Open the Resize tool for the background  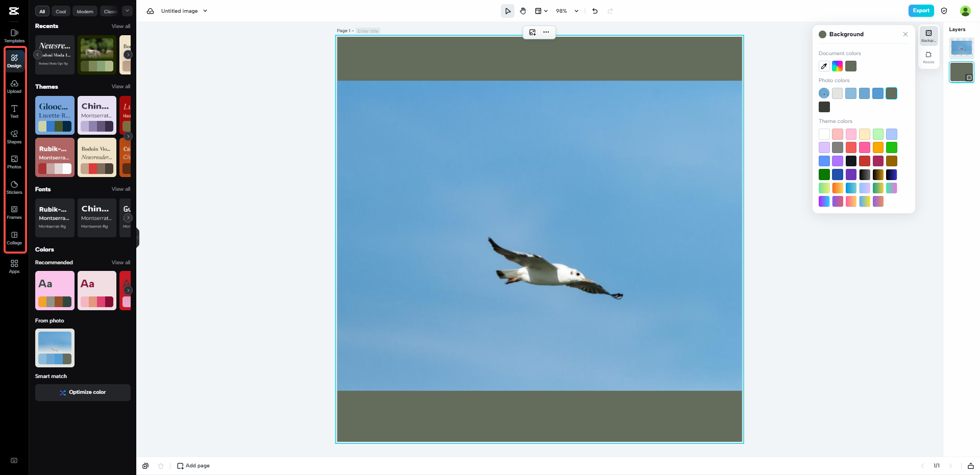coord(928,56)
